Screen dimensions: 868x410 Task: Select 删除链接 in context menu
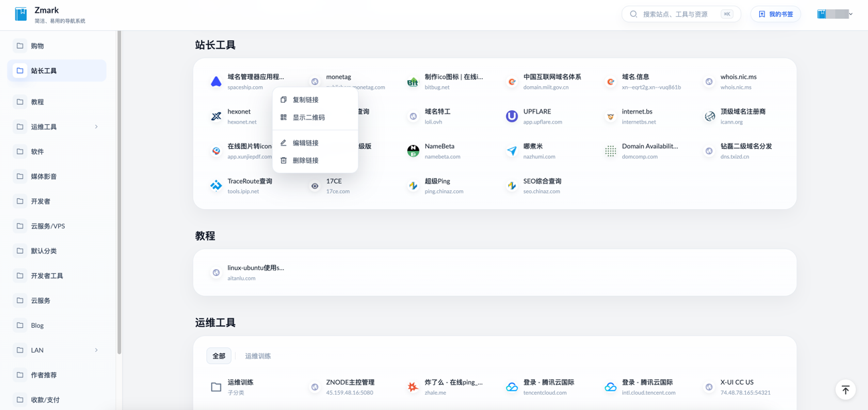[315, 160]
